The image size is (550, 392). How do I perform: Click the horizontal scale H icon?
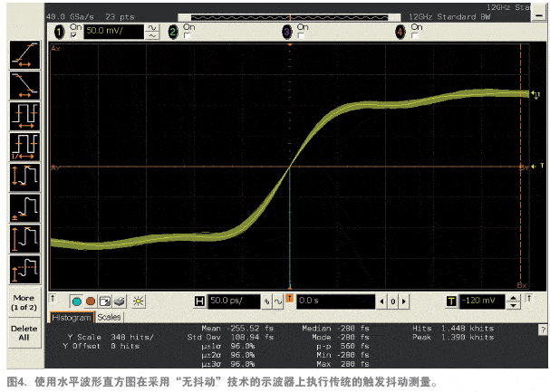point(200,301)
